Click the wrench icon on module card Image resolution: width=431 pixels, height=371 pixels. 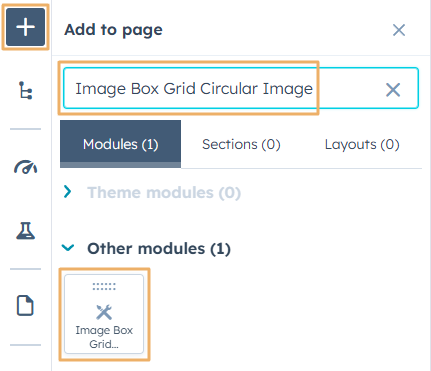pos(104,312)
